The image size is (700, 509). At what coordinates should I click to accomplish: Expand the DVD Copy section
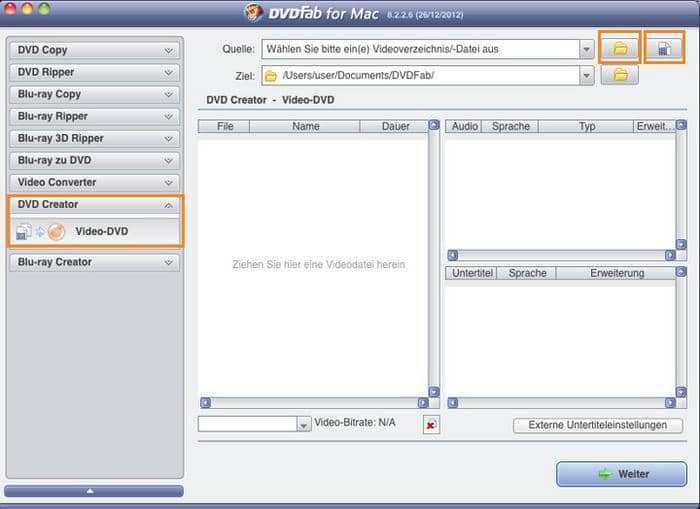(x=94, y=50)
